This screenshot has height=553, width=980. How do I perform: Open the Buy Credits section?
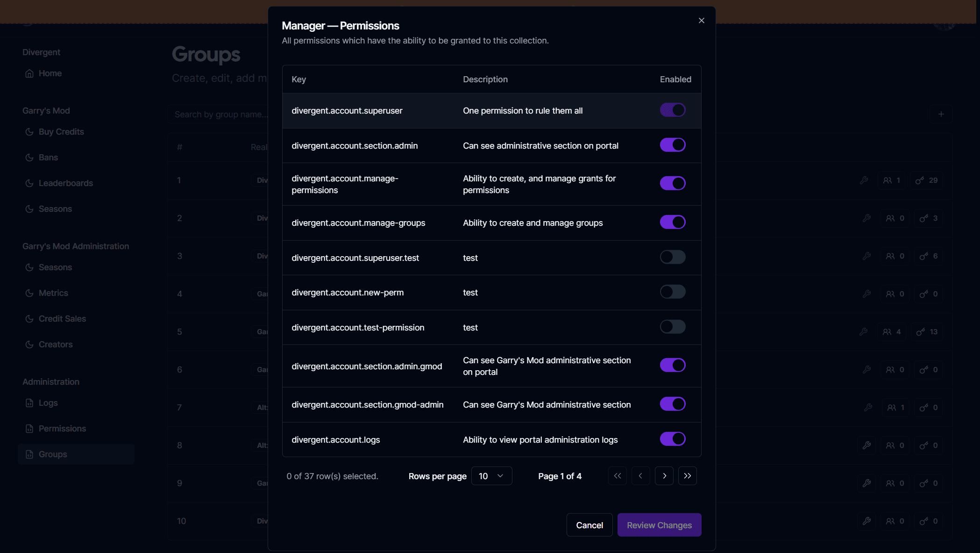click(x=61, y=132)
